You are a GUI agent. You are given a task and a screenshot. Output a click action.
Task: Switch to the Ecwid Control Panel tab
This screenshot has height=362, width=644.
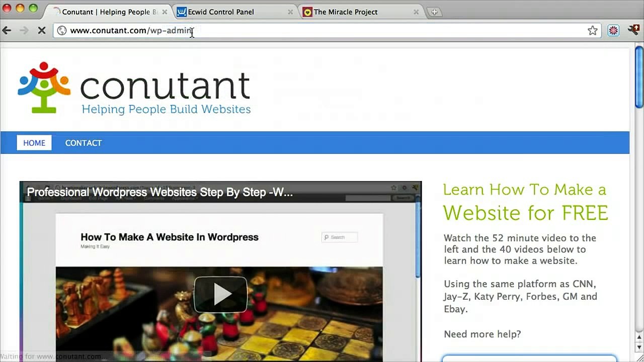click(x=233, y=12)
